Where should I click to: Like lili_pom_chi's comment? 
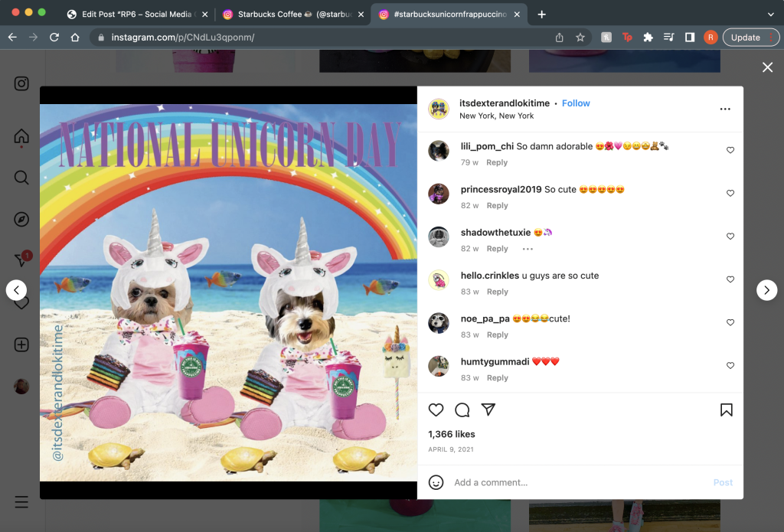730,150
